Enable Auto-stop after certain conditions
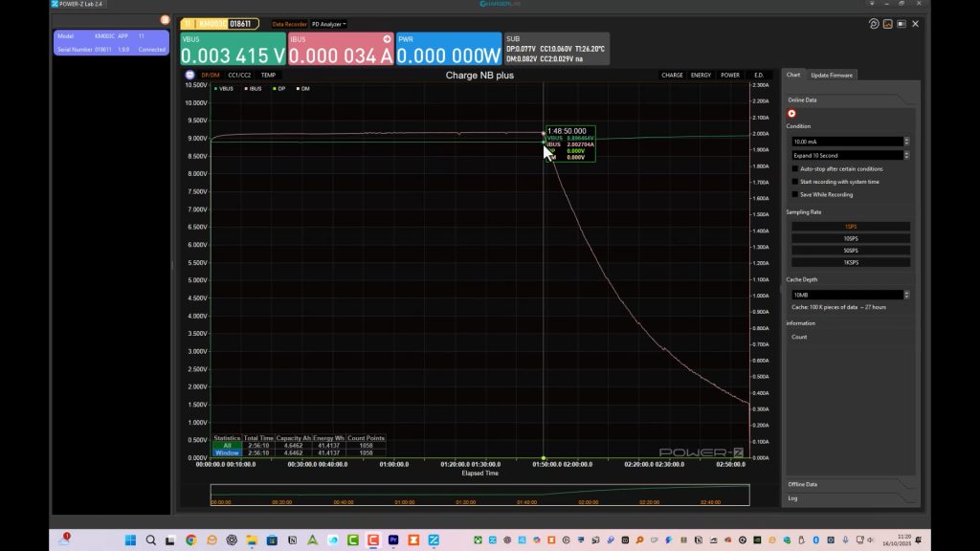Viewport: 980px width, 551px height. click(x=795, y=168)
